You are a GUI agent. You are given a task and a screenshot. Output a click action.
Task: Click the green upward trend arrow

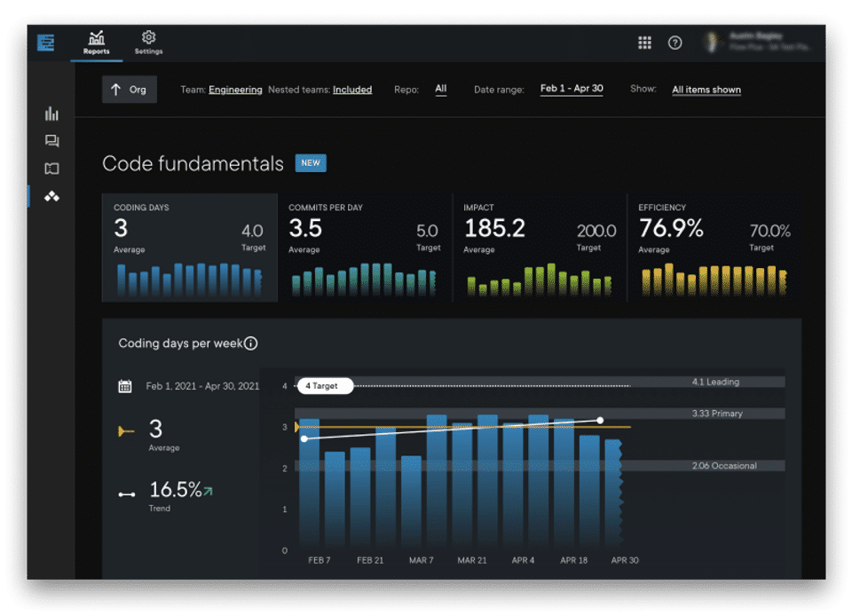(208, 491)
